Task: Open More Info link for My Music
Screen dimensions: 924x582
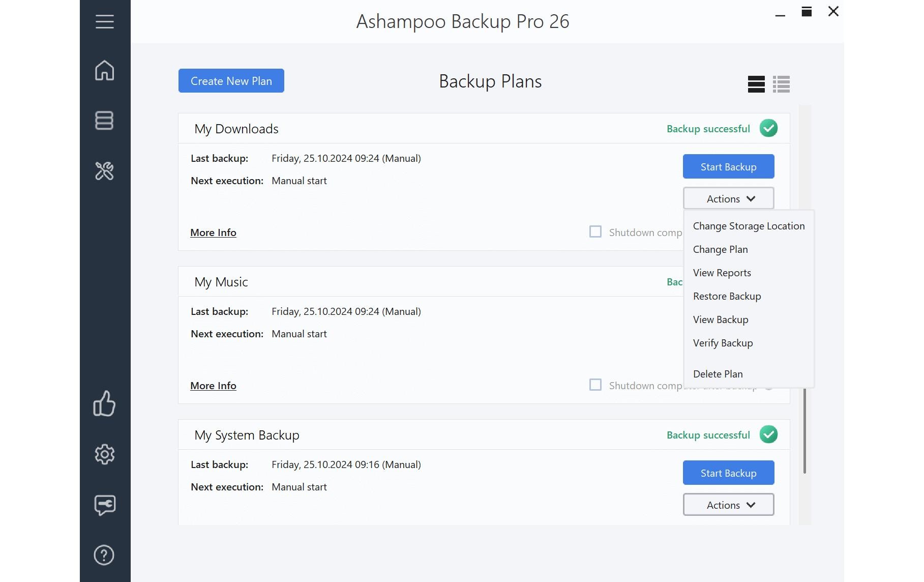Action: click(213, 386)
